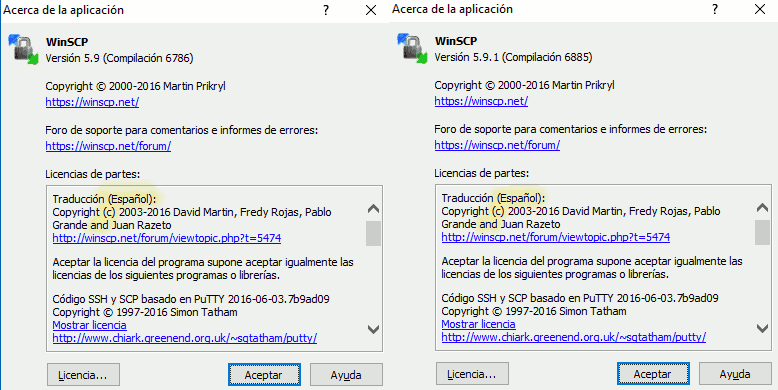Open viewtopic.php?t=5474 link in right dialog

[x=556, y=237]
